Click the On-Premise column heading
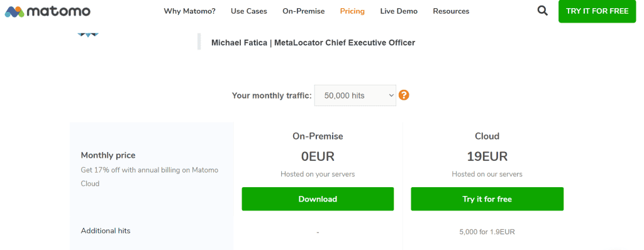Viewport: 644px width, 250px height. coord(318,136)
